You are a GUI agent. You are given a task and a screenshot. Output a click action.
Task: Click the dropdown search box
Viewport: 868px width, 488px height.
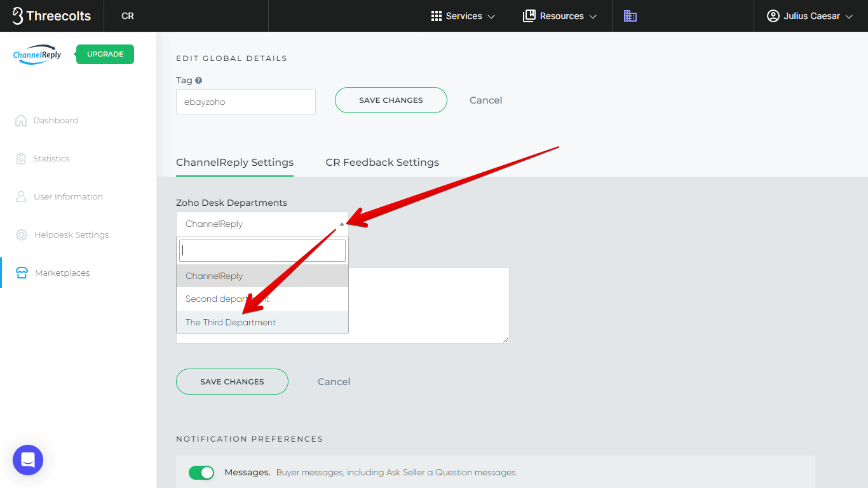click(262, 250)
